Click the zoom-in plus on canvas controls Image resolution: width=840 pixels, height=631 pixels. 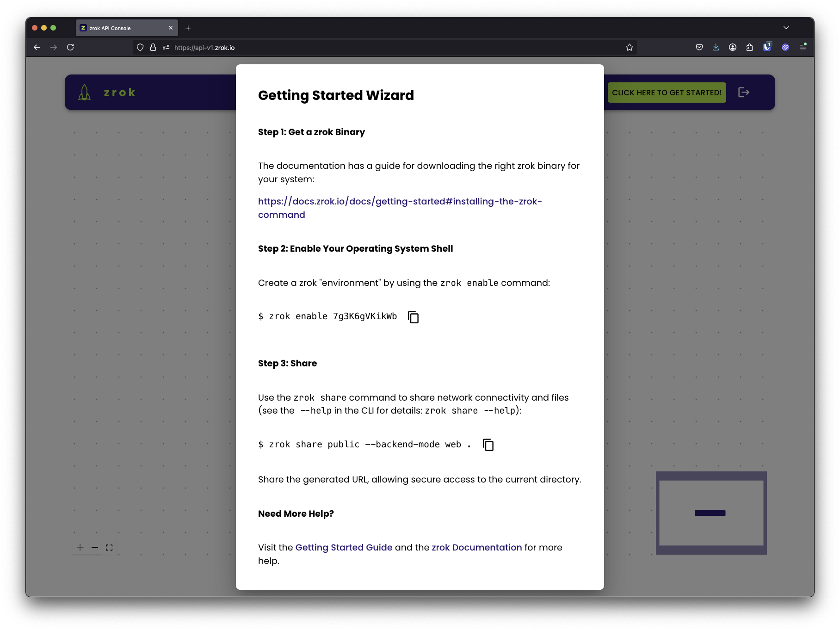coord(80,547)
